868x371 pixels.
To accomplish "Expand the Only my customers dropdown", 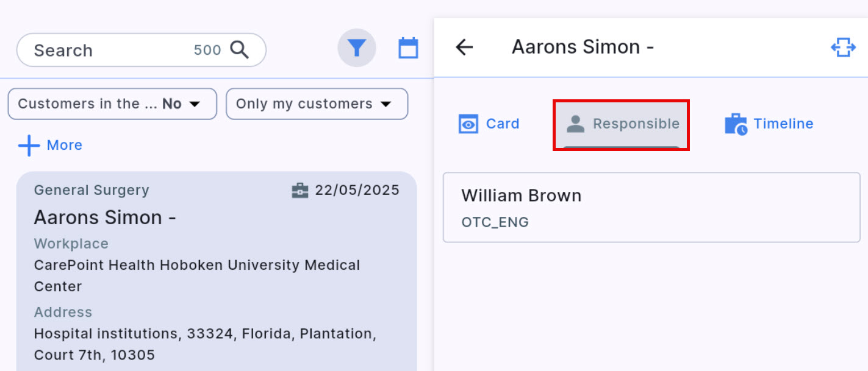I will (x=317, y=104).
